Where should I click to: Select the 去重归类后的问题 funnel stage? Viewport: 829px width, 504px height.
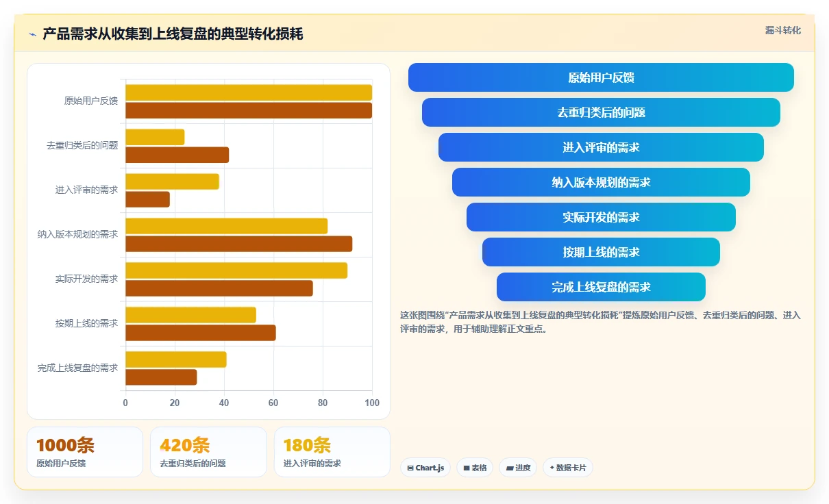click(x=601, y=112)
